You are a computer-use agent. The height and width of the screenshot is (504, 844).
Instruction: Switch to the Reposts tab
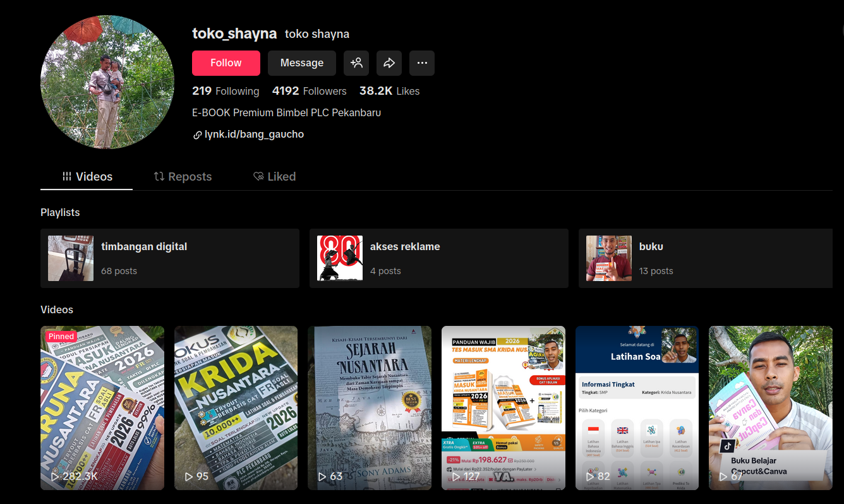coord(183,177)
